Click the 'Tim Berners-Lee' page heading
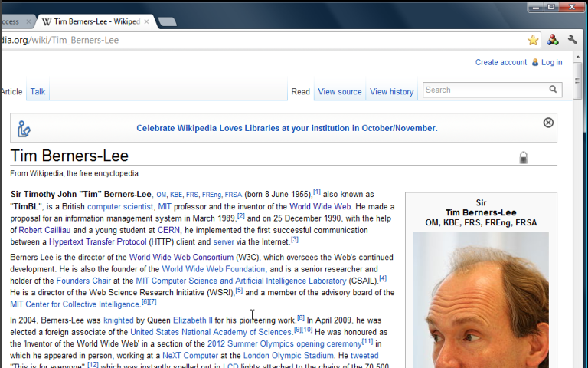The width and height of the screenshot is (588, 368). pyautogui.click(x=70, y=156)
